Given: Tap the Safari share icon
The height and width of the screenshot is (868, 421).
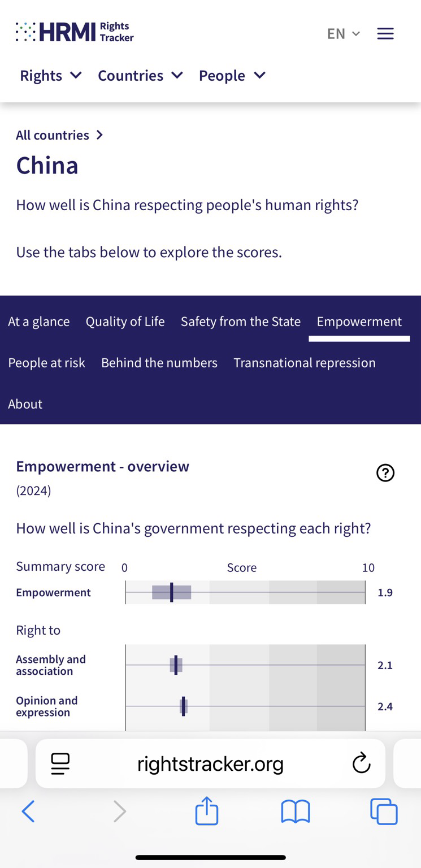Looking at the screenshot, I should point(207,811).
